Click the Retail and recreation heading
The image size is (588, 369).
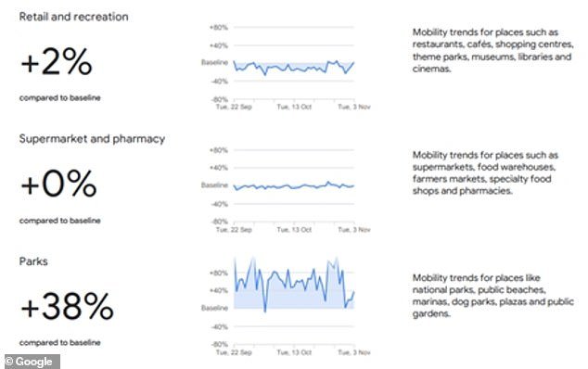[73, 17]
